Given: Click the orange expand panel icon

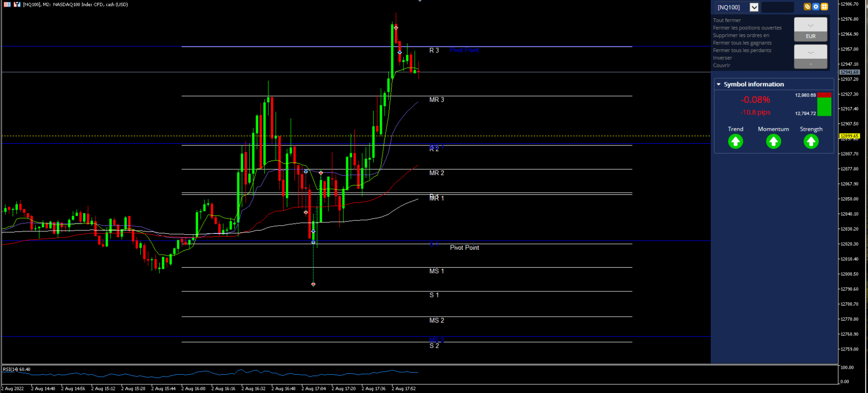Looking at the screenshot, I should click(x=825, y=7).
